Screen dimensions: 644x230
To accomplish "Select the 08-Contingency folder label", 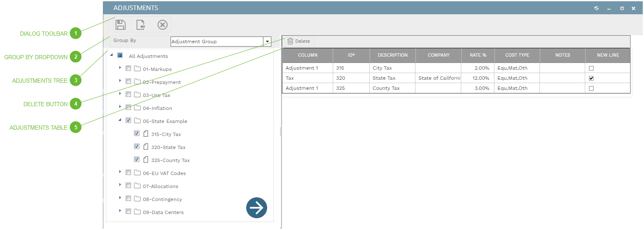I will pos(162,199).
